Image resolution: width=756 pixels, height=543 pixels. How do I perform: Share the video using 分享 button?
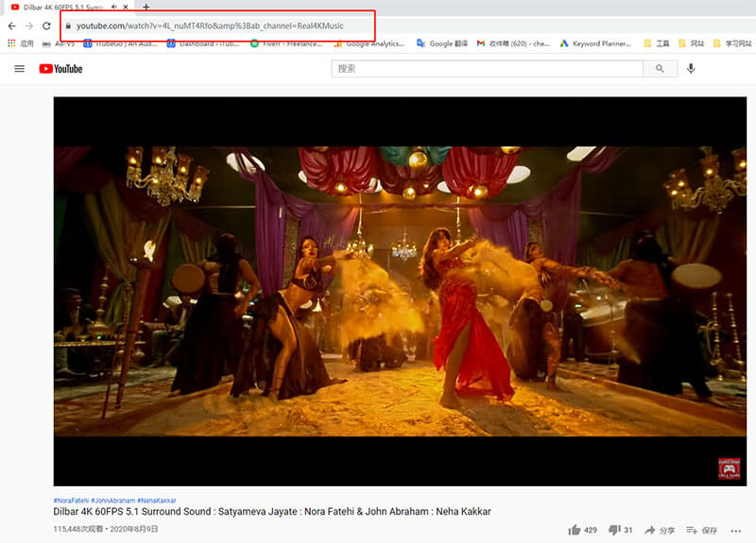click(x=660, y=530)
